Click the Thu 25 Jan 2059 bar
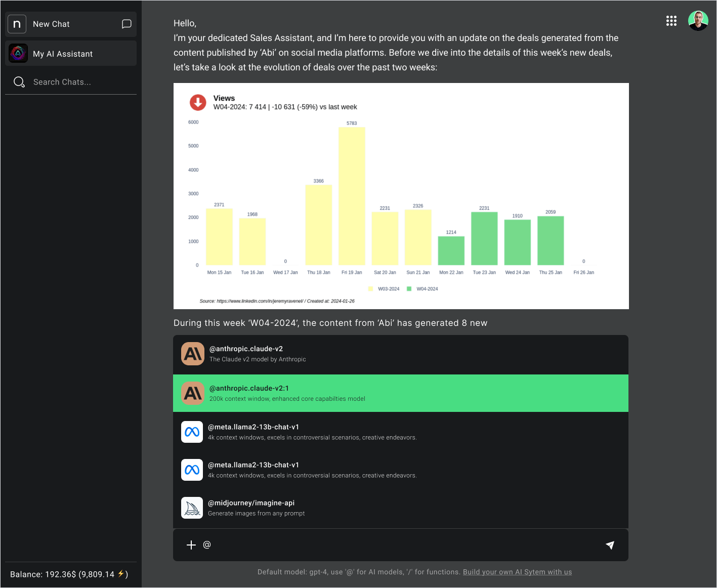Screen dimensions: 717x588 (x=551, y=241)
